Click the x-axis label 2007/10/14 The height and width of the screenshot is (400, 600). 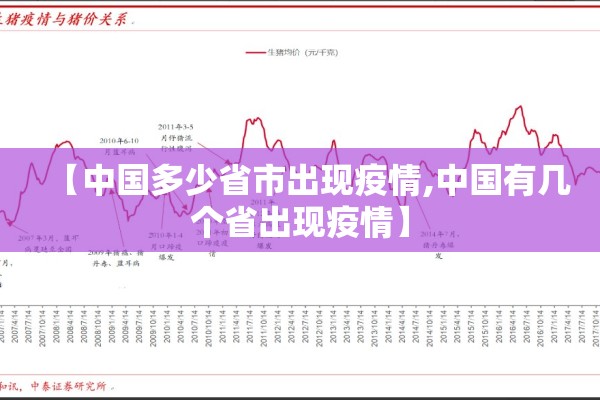(x=42, y=328)
